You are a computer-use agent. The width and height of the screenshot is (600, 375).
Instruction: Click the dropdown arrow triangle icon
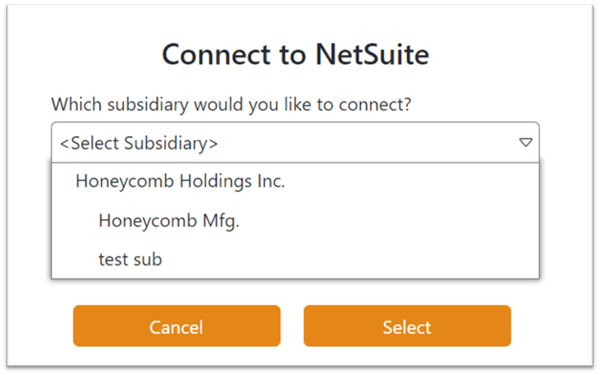[526, 143]
